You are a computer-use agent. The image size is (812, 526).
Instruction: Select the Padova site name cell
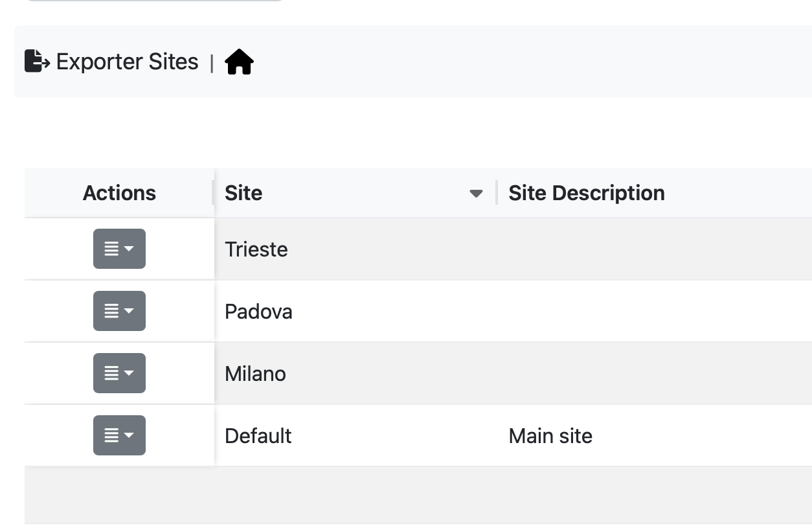[259, 311]
